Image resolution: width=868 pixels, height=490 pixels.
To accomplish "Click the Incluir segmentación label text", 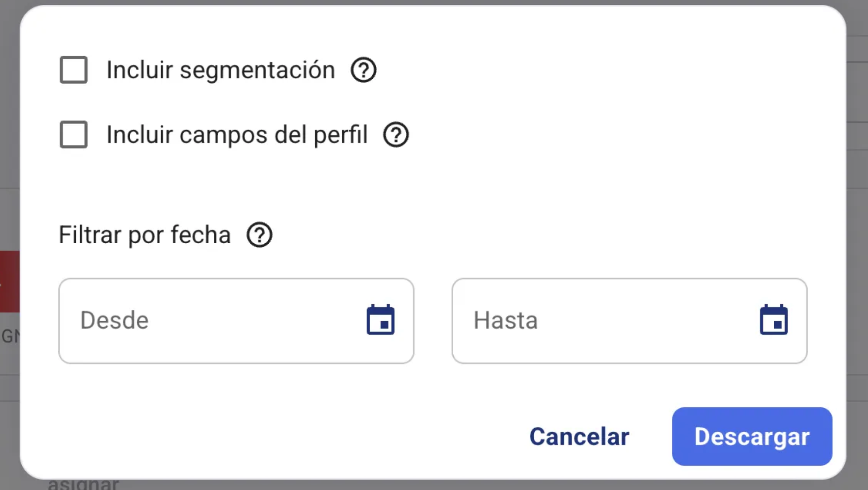I will click(221, 70).
